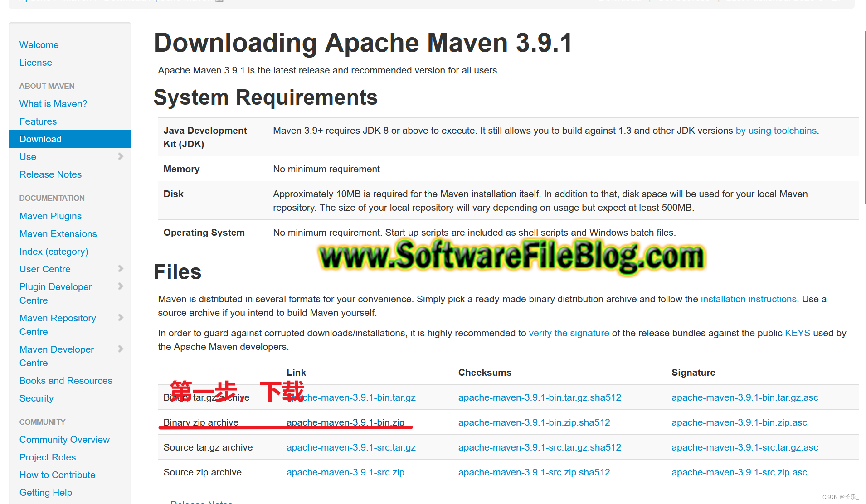Open apache-maven-3.9.1-bin.tar.gz.asc signature

[x=745, y=397]
